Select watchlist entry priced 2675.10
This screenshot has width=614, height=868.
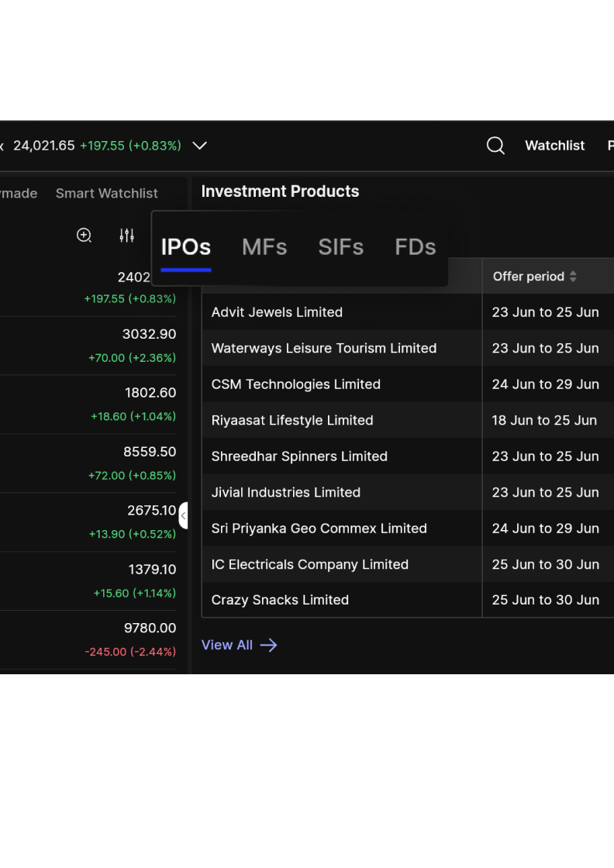coord(88,522)
